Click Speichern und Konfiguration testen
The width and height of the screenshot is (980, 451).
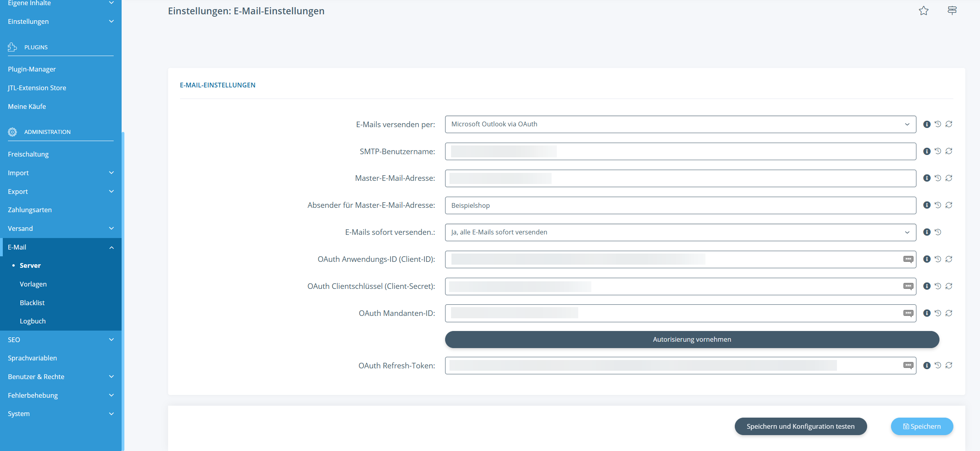pyautogui.click(x=800, y=426)
